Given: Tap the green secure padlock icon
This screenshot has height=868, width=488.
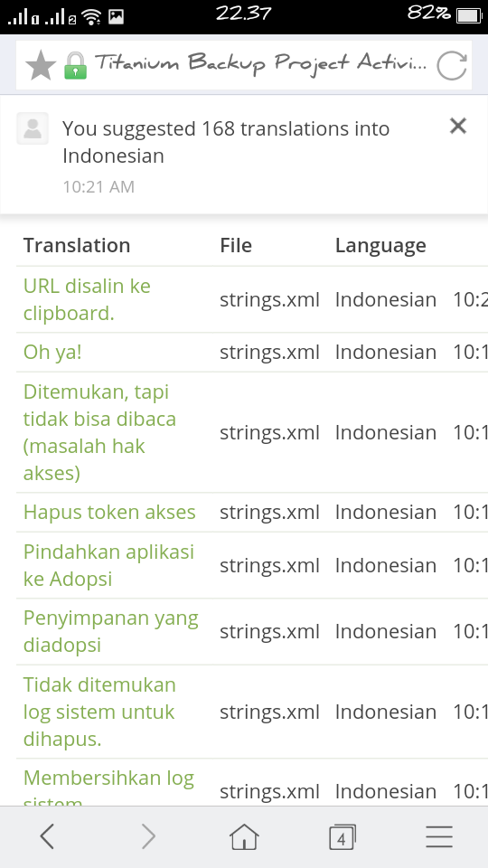Looking at the screenshot, I should click(75, 65).
